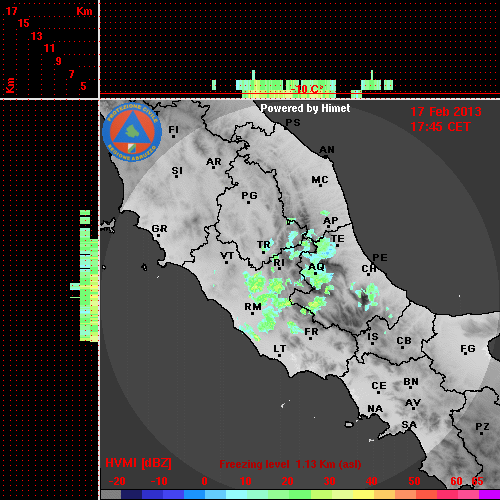Click the time '17:45 CET'
The height and width of the screenshot is (500, 500).
click(x=440, y=127)
